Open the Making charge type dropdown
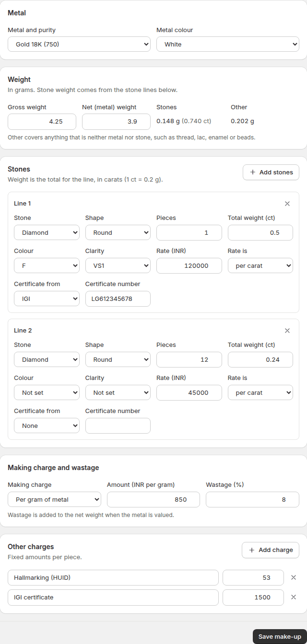The width and height of the screenshot is (307, 644). [54, 499]
